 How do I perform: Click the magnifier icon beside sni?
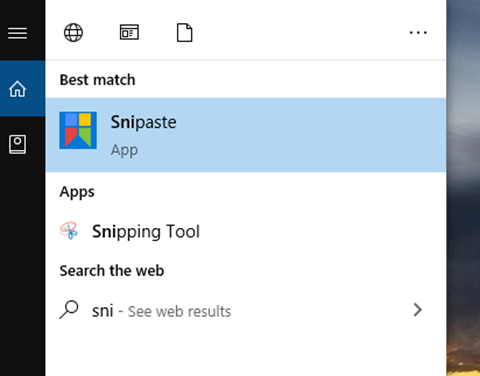coord(69,310)
